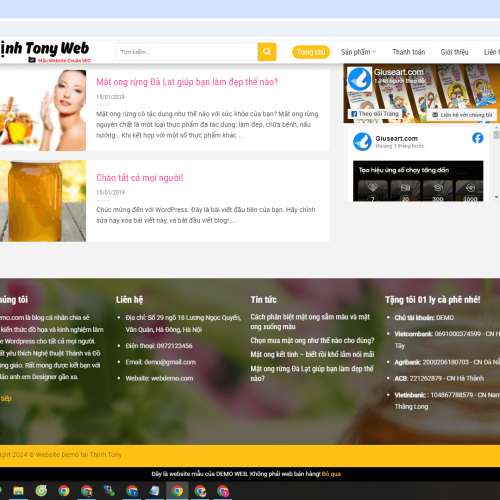Click the ACB account number line

(x=439, y=378)
